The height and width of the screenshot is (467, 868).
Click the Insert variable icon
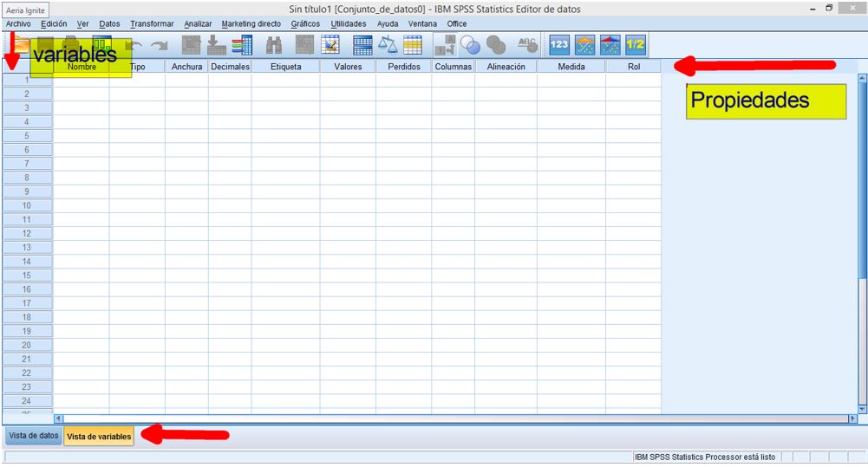pos(330,45)
